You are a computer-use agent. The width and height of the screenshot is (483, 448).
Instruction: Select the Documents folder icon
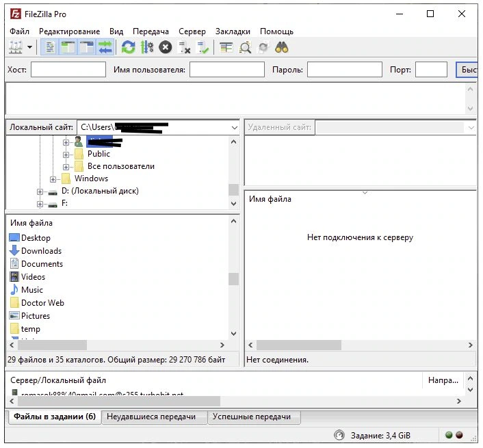pyautogui.click(x=14, y=263)
